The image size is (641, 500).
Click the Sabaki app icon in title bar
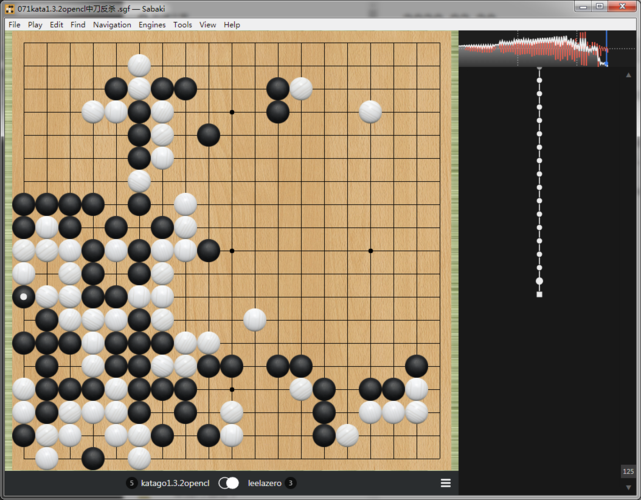10,9
